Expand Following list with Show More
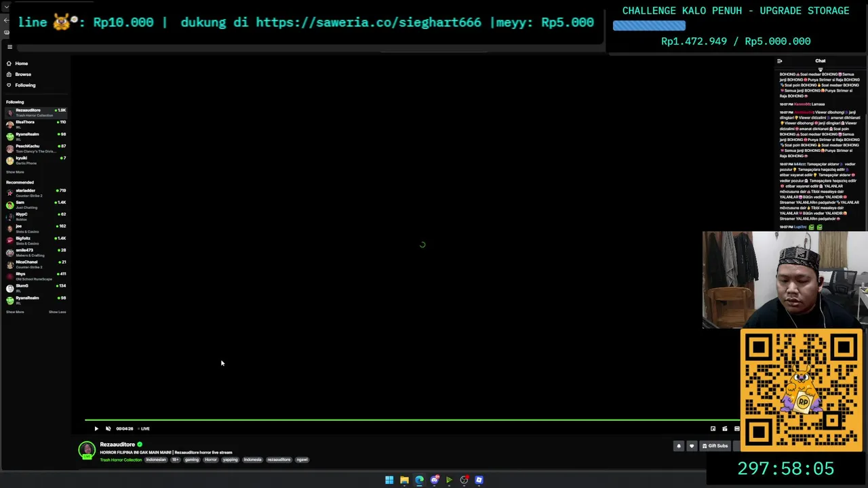 tap(15, 172)
